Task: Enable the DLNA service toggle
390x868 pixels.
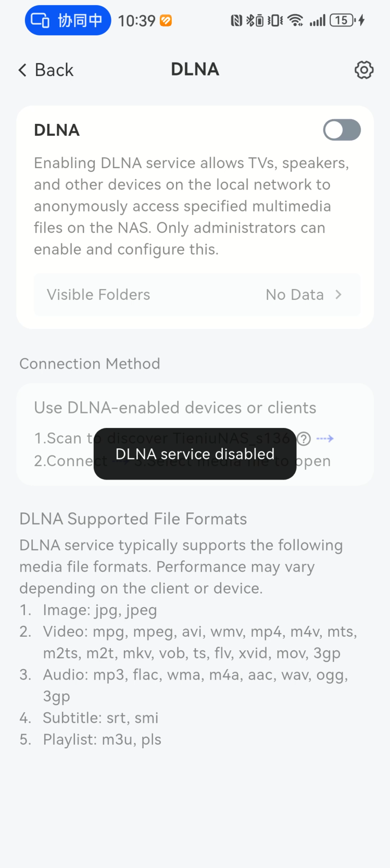Action: pos(342,130)
